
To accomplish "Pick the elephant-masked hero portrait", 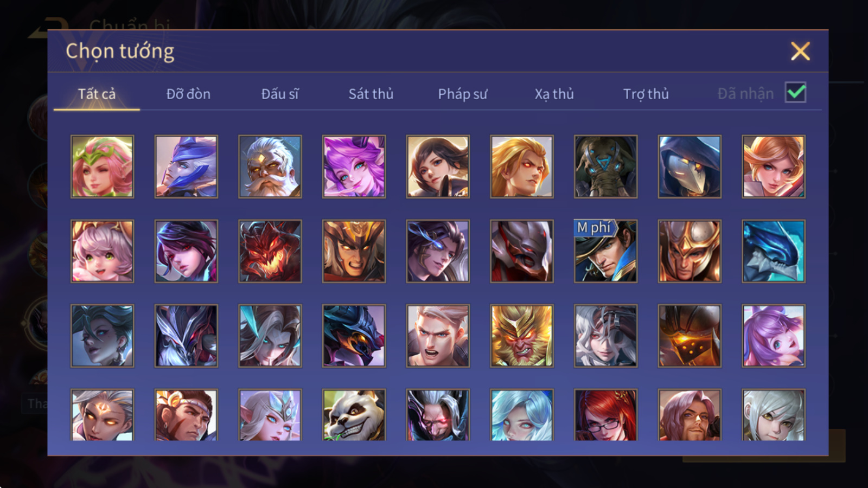I will coord(605,166).
